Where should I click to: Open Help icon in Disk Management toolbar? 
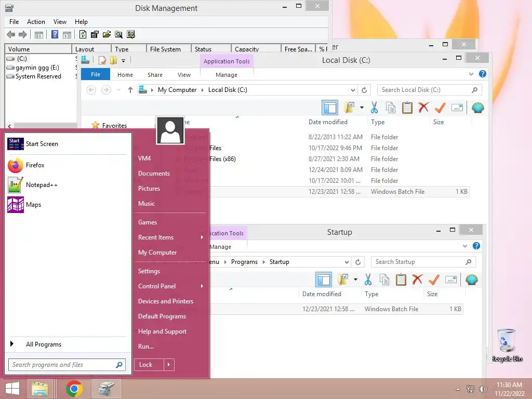55,34
